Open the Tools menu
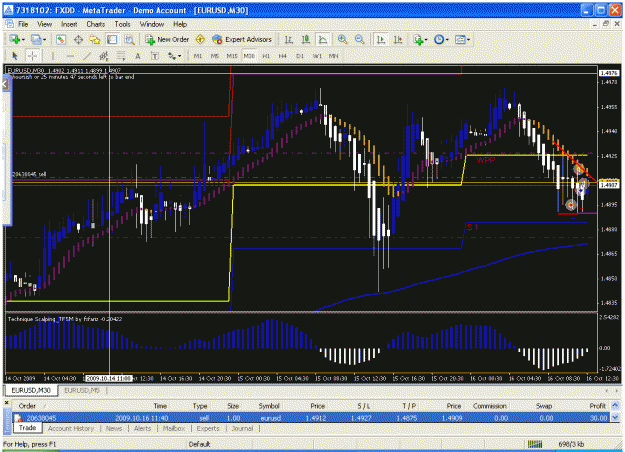 (x=122, y=24)
